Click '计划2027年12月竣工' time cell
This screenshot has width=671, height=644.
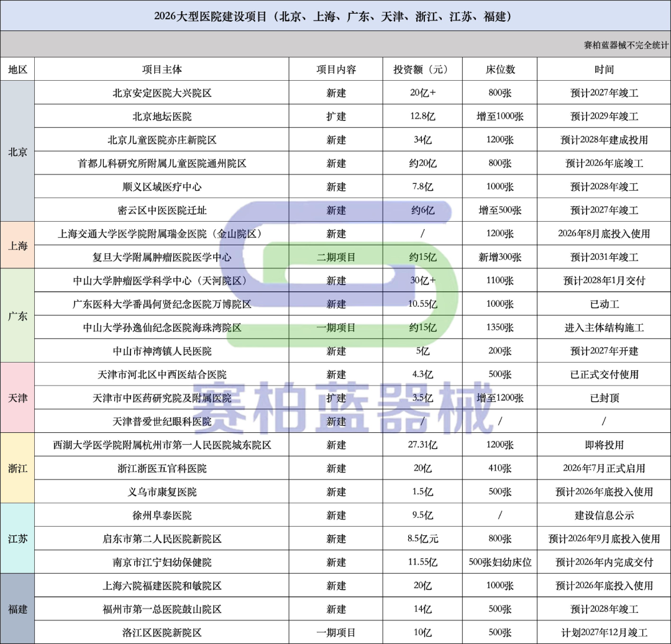click(x=604, y=632)
